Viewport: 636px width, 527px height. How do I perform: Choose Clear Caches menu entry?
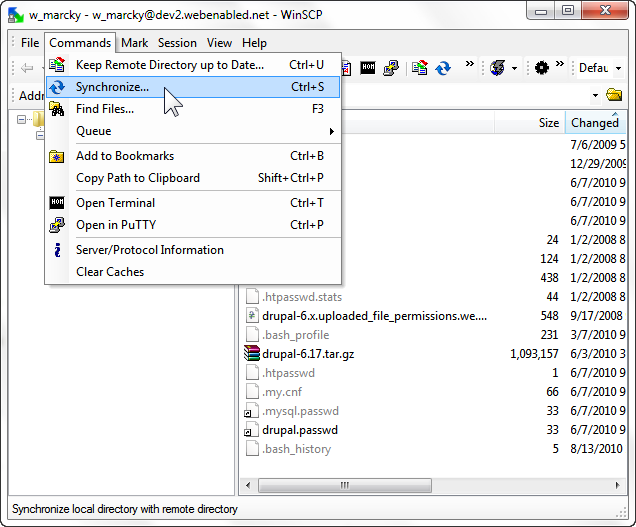193,272
